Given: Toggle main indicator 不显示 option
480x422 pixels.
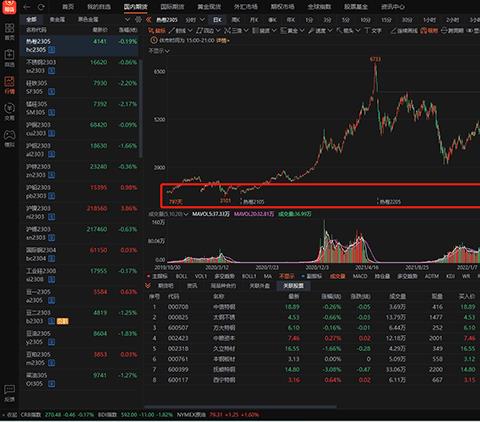Looking at the screenshot, I should [287, 276].
